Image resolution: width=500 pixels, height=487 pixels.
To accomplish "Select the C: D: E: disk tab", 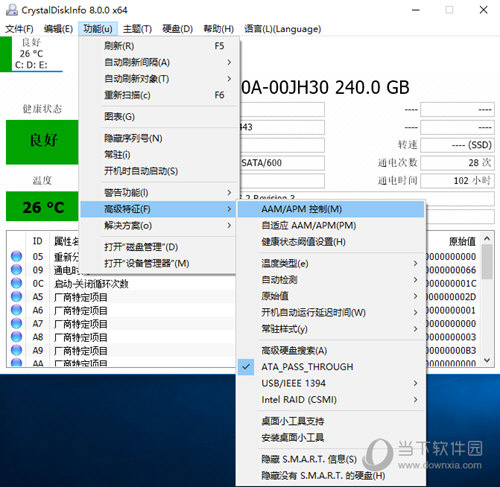I will pos(31,54).
